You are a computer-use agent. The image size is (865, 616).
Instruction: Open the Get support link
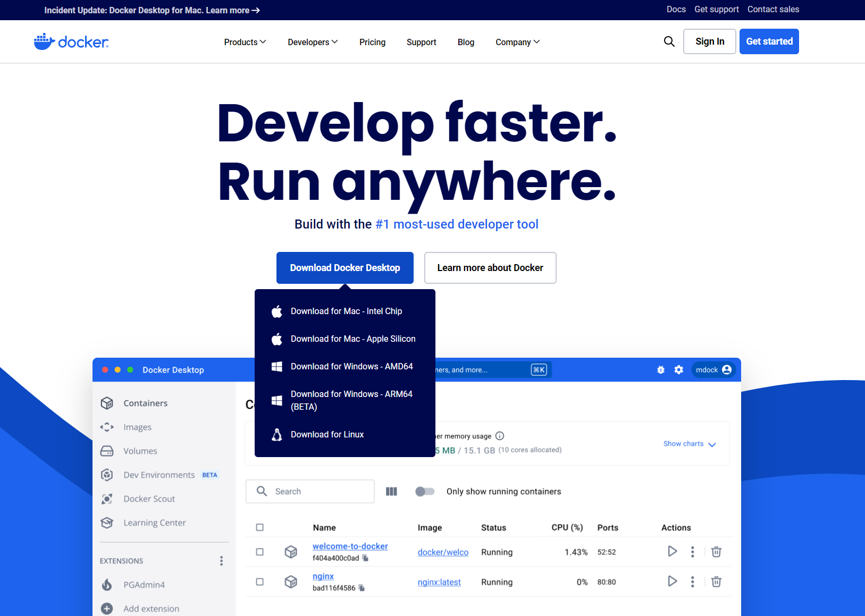(x=717, y=10)
